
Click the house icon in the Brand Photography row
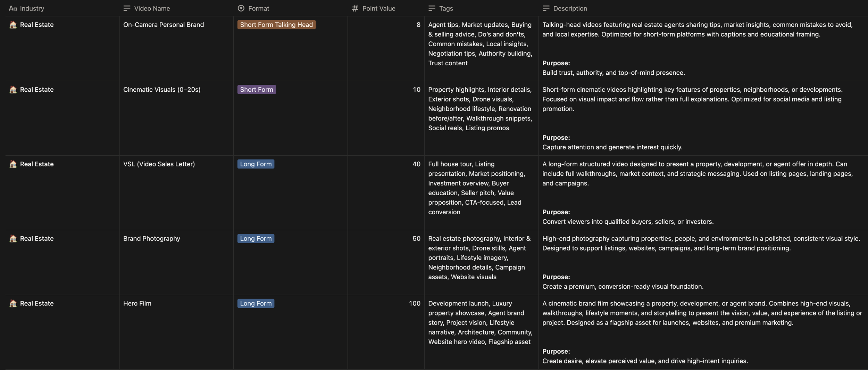(x=13, y=238)
